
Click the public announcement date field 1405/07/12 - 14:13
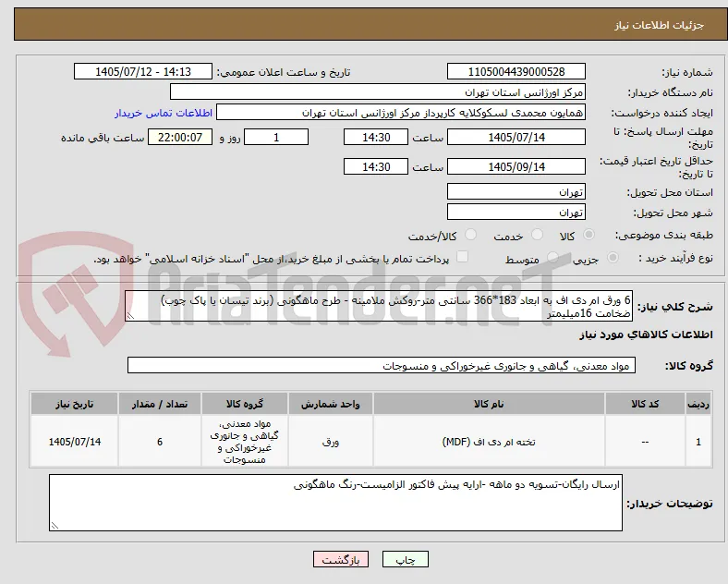pyautogui.click(x=143, y=71)
